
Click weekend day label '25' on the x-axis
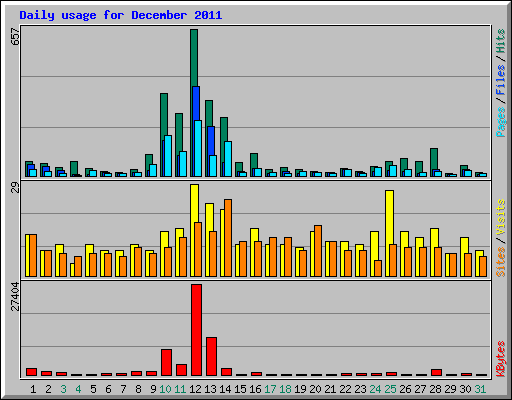[390, 389]
